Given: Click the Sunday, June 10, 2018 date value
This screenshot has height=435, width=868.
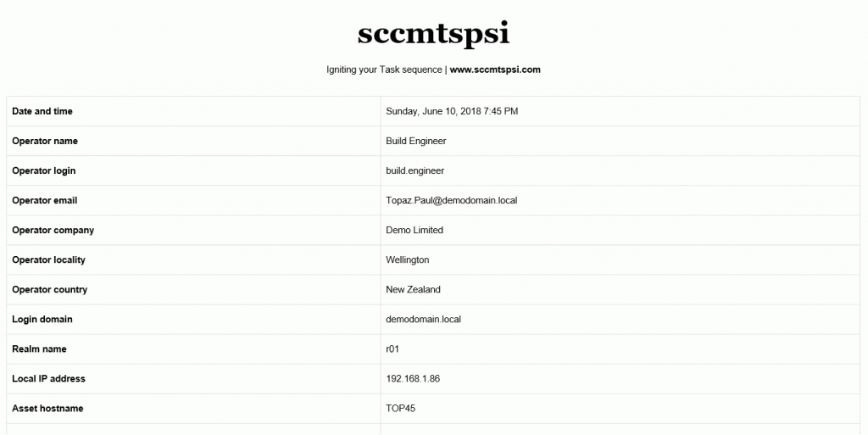Looking at the screenshot, I should 452,111.
